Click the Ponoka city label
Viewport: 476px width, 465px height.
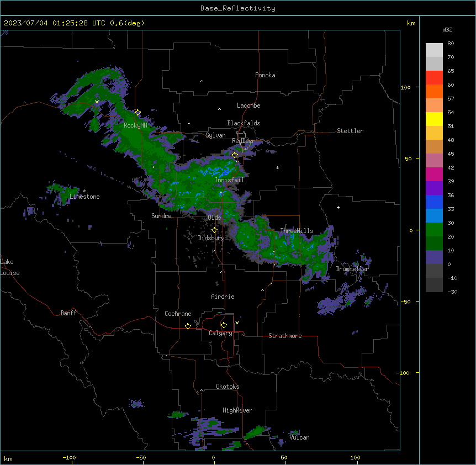265,75
